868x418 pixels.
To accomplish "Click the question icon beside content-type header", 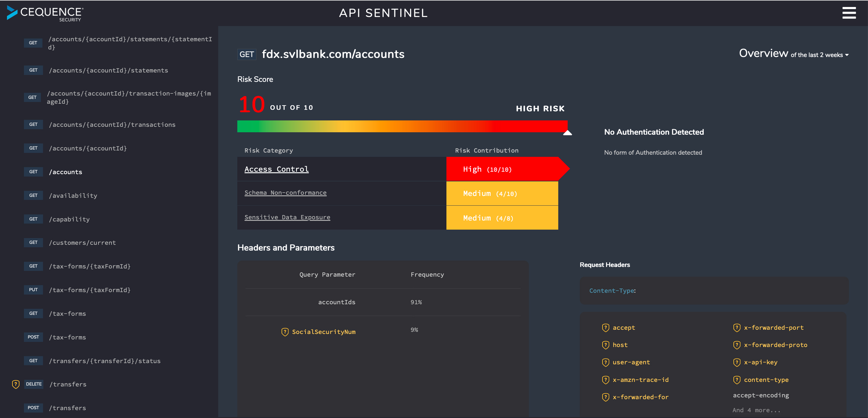I will 736,379.
